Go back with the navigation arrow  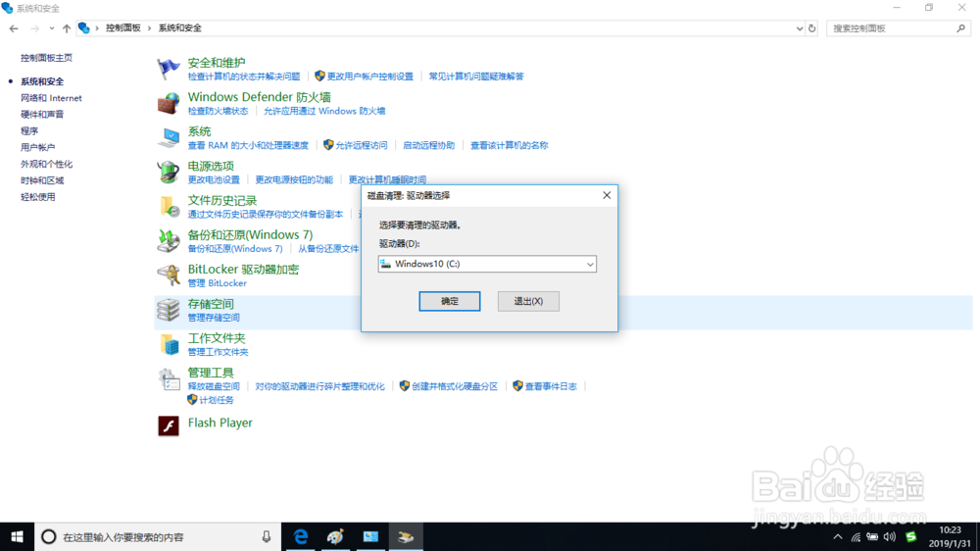coord(14,28)
